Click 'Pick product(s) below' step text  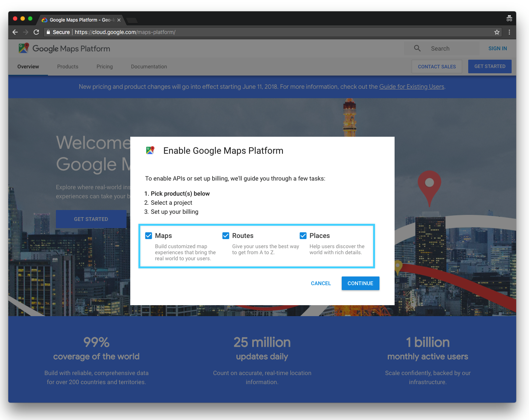[180, 194]
